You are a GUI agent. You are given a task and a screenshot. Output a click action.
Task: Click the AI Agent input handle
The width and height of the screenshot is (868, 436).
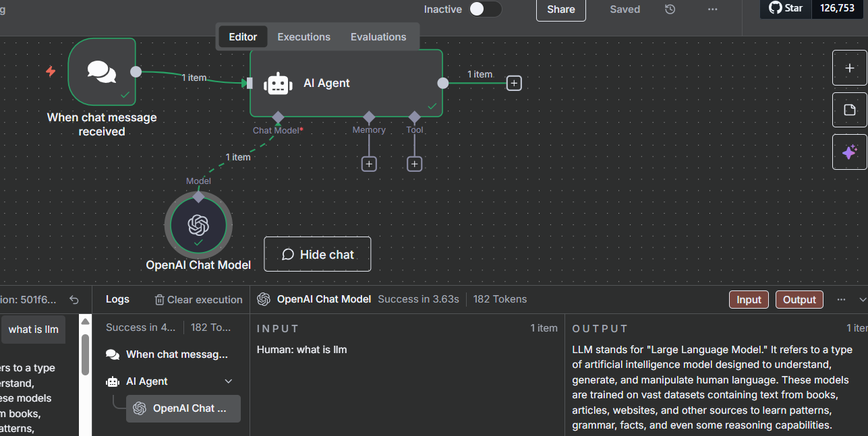(250, 83)
